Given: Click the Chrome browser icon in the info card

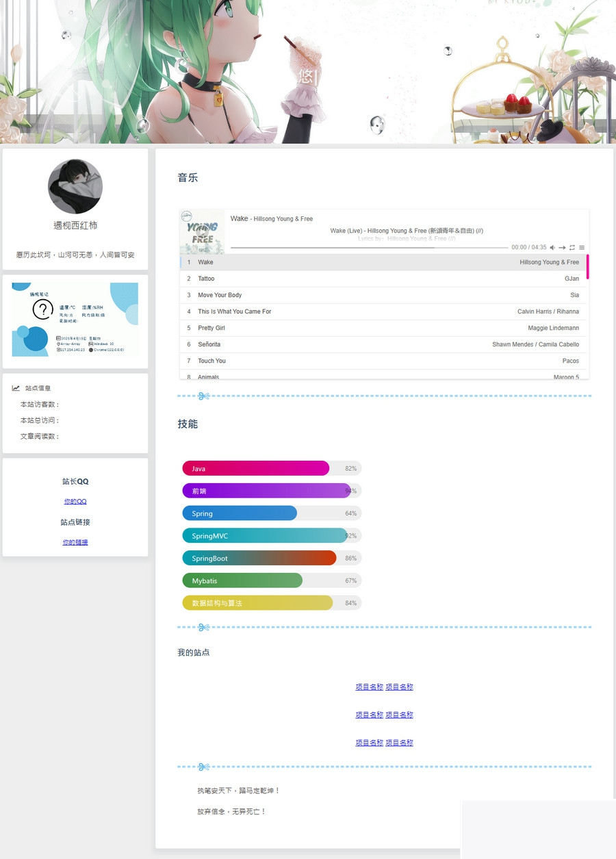Looking at the screenshot, I should pos(91,349).
